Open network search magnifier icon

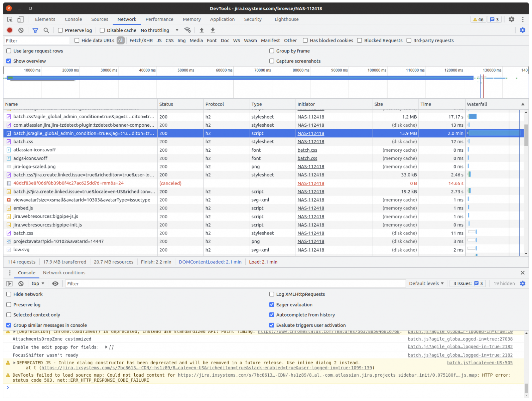(x=46, y=30)
